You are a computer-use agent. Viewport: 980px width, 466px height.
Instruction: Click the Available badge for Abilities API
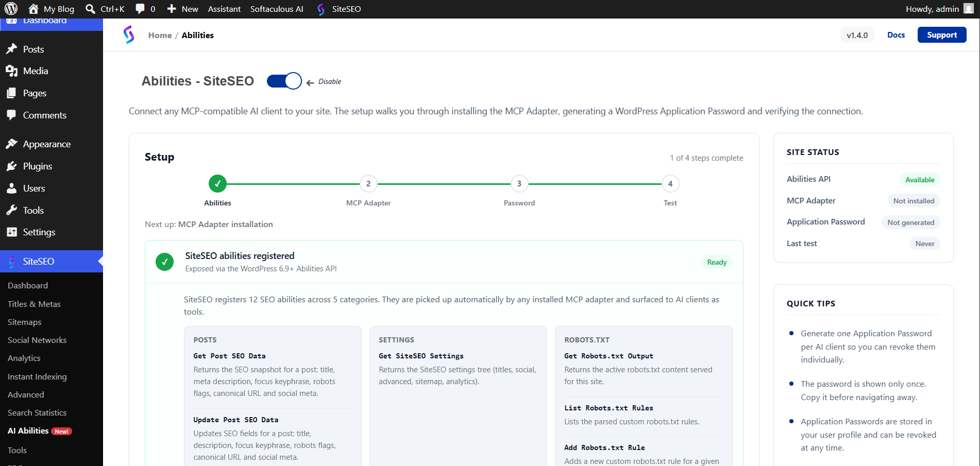point(920,180)
